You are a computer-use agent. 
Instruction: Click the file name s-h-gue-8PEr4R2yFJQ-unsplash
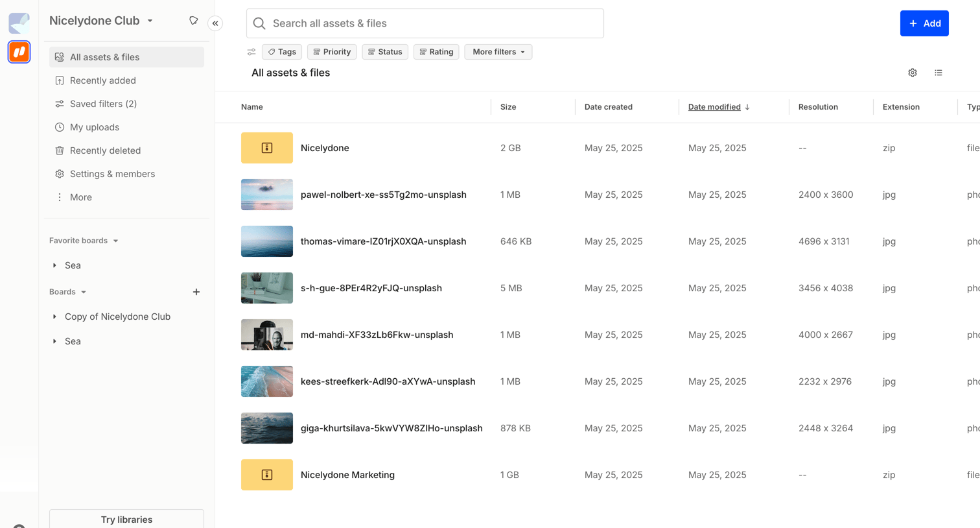coord(371,288)
